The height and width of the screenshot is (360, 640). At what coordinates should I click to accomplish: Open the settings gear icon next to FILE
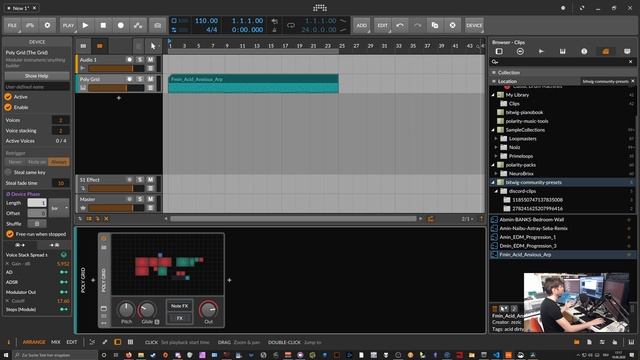coord(47,25)
